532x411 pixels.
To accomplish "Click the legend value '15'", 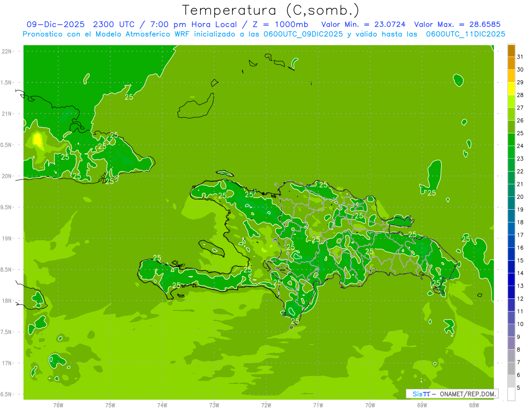I will (520, 260).
